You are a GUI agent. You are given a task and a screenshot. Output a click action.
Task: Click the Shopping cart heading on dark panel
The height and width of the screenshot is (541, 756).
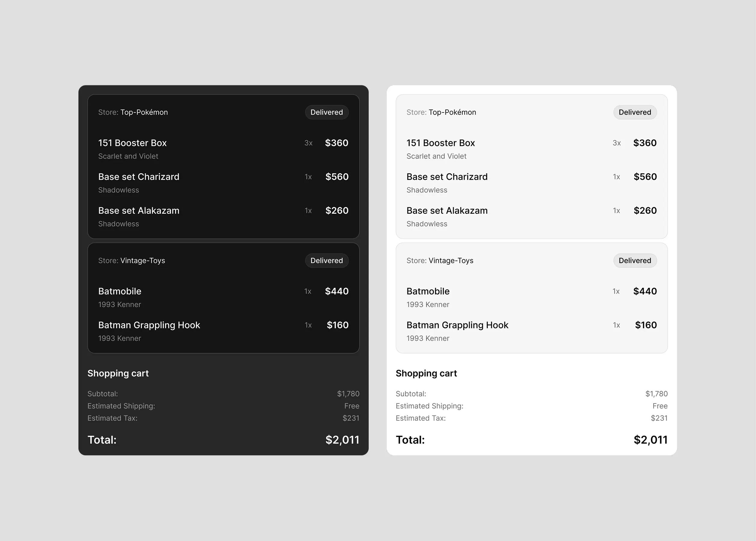[x=118, y=373]
